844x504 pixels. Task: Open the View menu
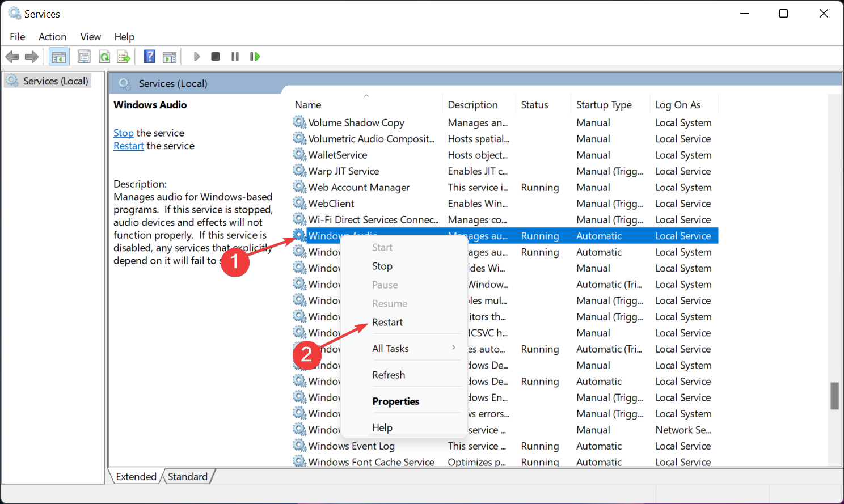pyautogui.click(x=91, y=37)
